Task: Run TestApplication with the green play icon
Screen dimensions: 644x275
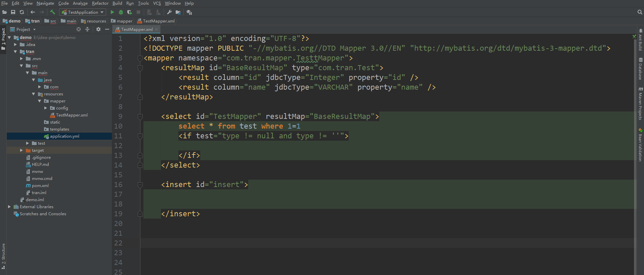Action: pos(112,12)
